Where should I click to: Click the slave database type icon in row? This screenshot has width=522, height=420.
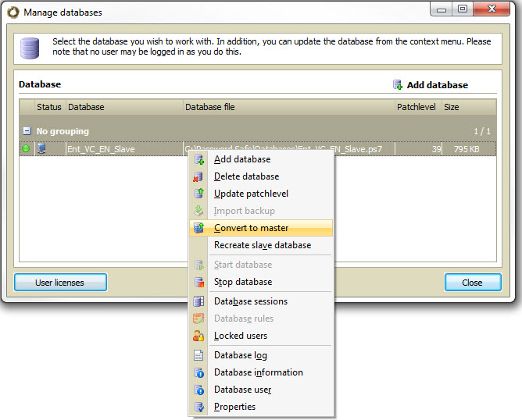click(x=41, y=148)
